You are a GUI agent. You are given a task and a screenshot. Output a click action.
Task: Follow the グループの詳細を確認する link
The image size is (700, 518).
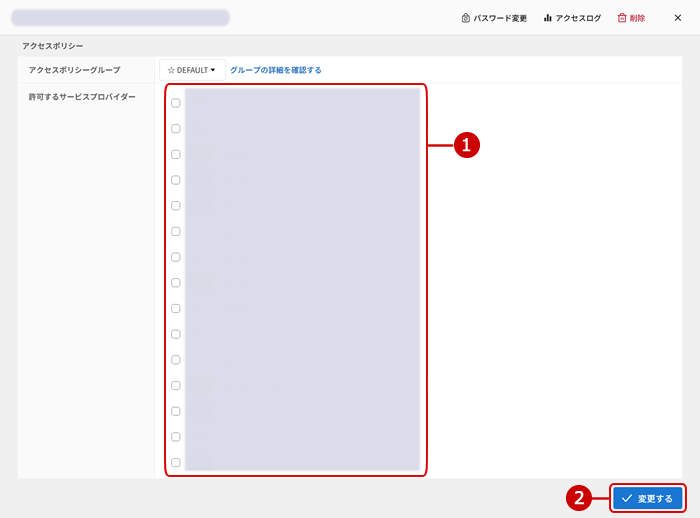tap(275, 70)
